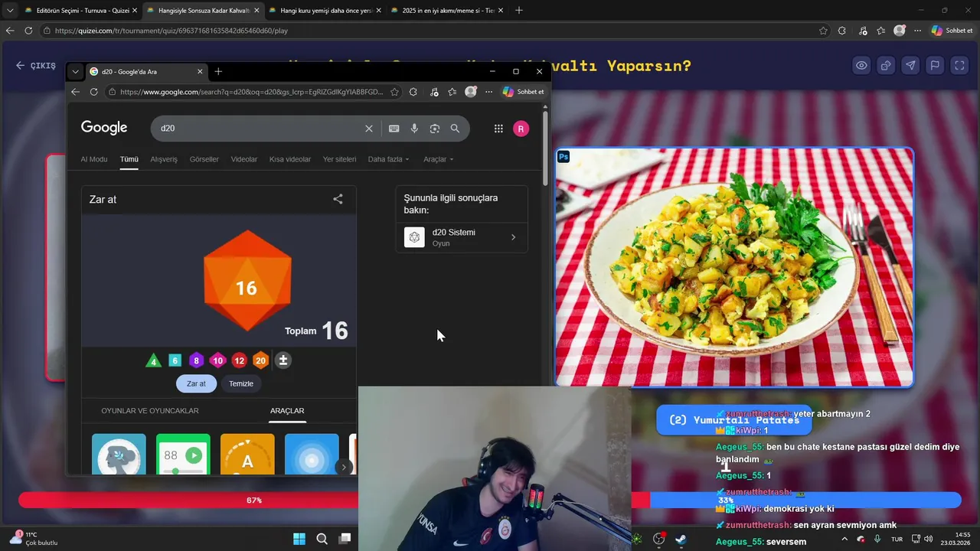
Task: Expand Araçlar search tools dropdown
Action: click(439, 159)
